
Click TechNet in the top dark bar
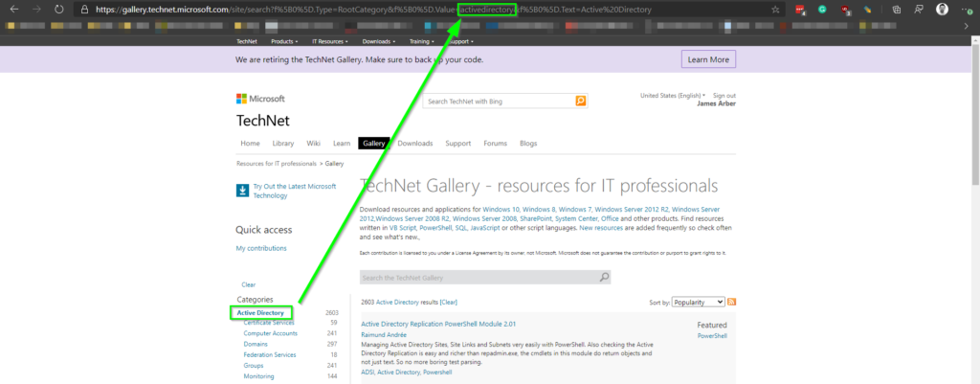click(x=247, y=41)
